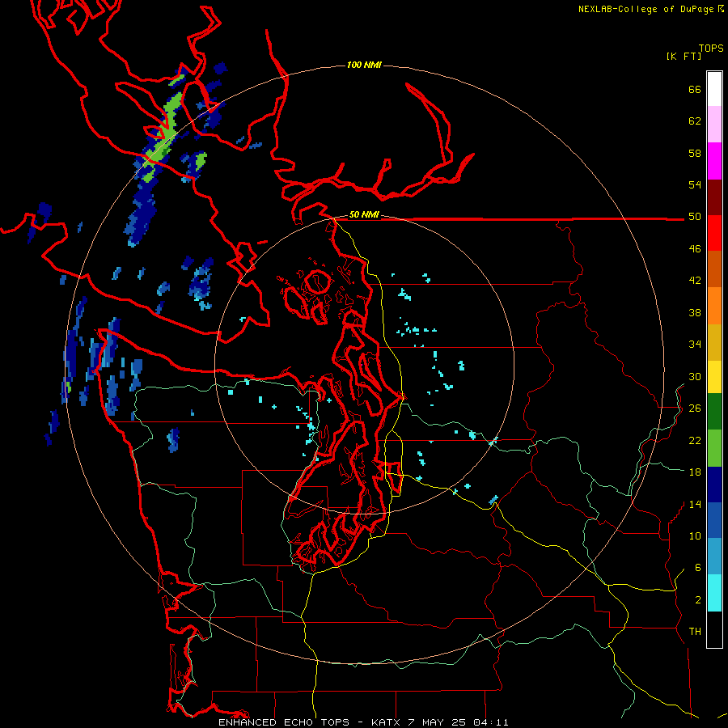
Task: Click the TH legend label
Action: [695, 632]
